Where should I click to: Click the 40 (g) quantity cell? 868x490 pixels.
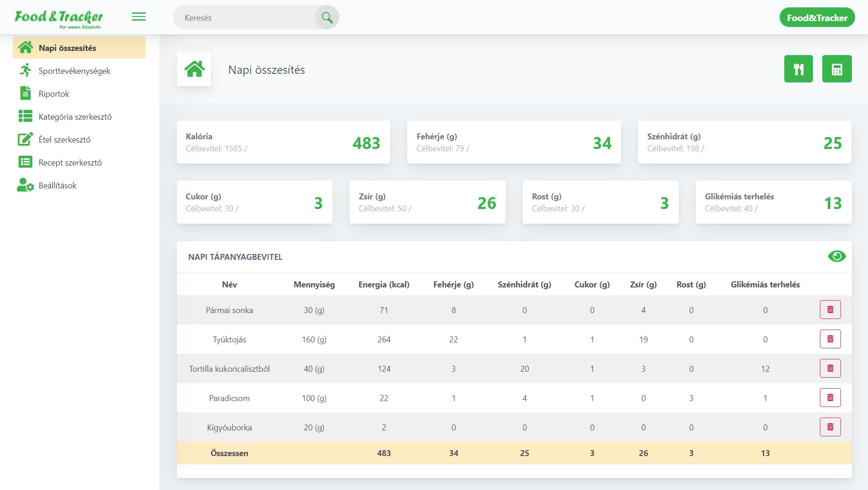[314, 369]
